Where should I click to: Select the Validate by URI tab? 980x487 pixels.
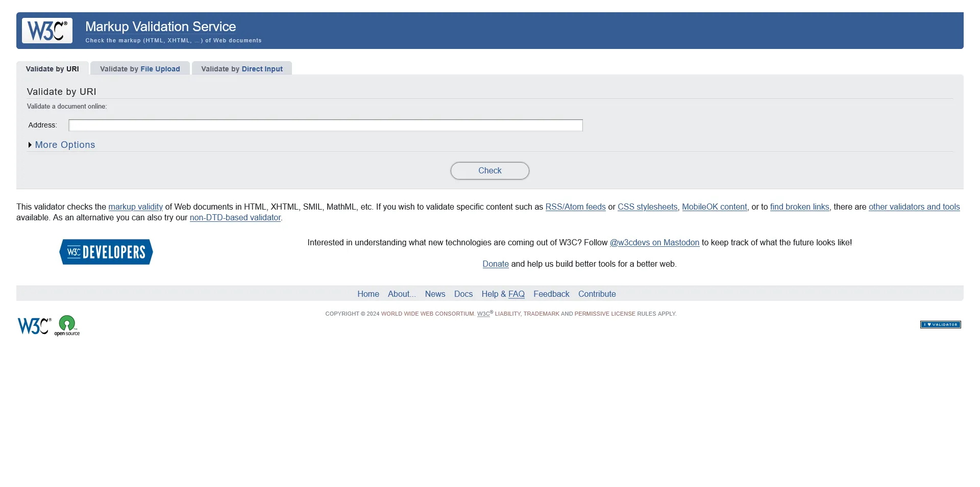pyautogui.click(x=53, y=68)
